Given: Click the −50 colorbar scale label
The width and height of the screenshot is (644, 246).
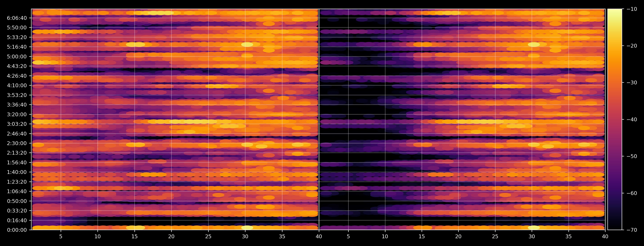Looking at the screenshot, I should click(632, 156).
